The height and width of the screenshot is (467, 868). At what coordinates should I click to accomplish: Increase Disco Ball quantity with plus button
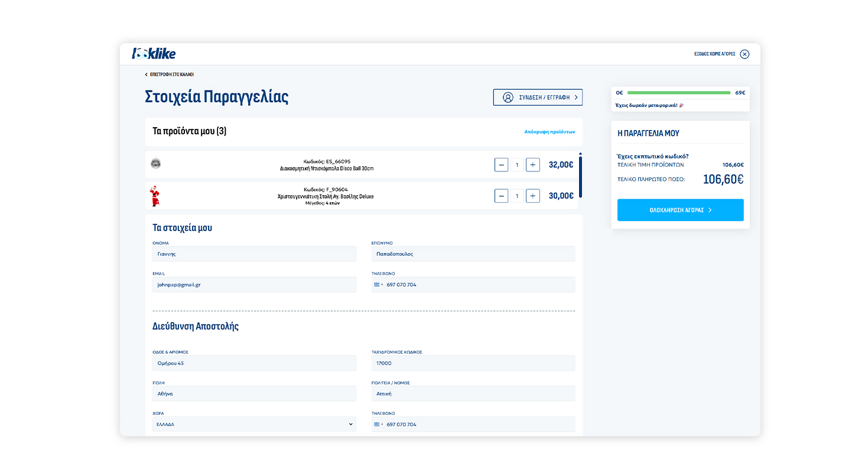pos(532,165)
